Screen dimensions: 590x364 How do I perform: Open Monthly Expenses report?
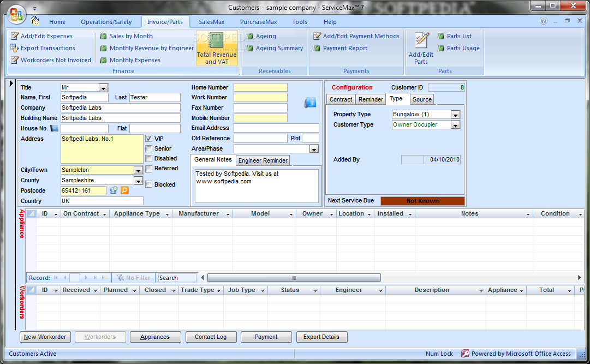pyautogui.click(x=130, y=60)
